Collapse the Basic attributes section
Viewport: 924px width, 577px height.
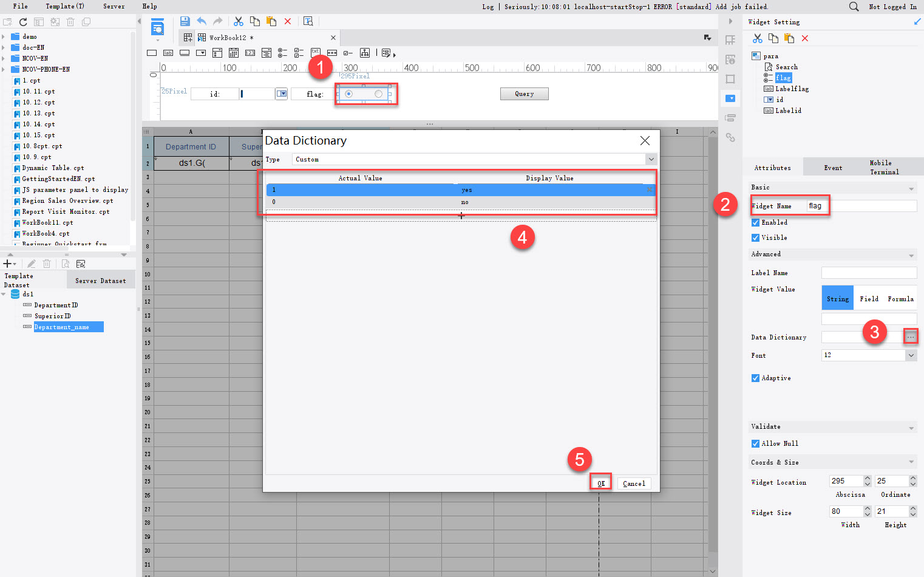[911, 188]
